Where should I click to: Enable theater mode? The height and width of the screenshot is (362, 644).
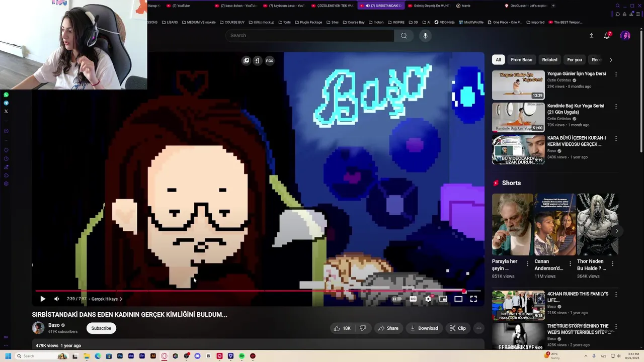(458, 299)
